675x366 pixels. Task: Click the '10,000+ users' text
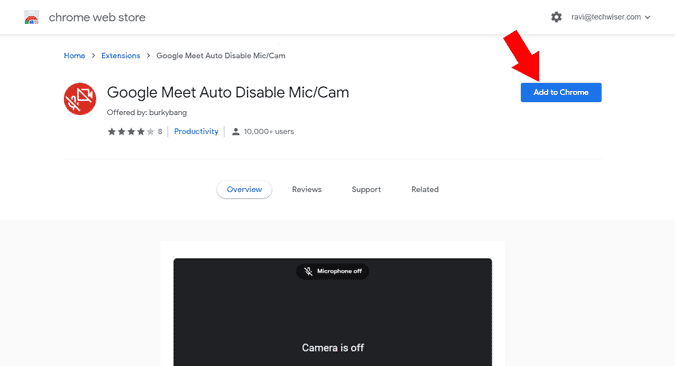pyautogui.click(x=269, y=131)
